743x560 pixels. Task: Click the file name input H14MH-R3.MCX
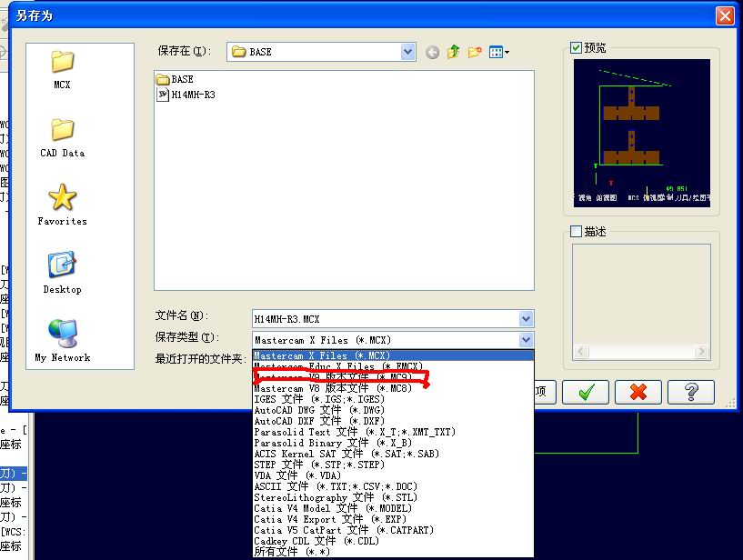pyautogui.click(x=386, y=319)
